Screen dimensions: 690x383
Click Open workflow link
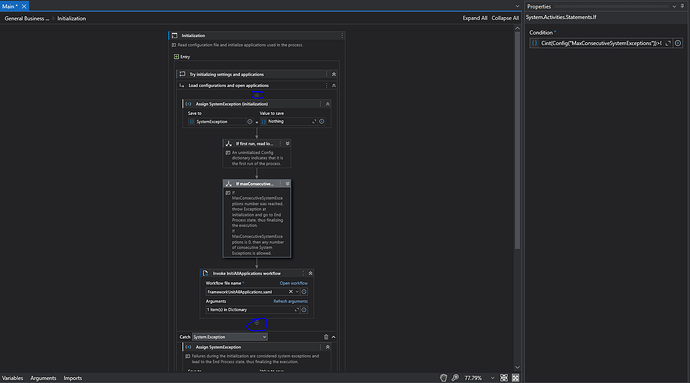click(x=294, y=283)
